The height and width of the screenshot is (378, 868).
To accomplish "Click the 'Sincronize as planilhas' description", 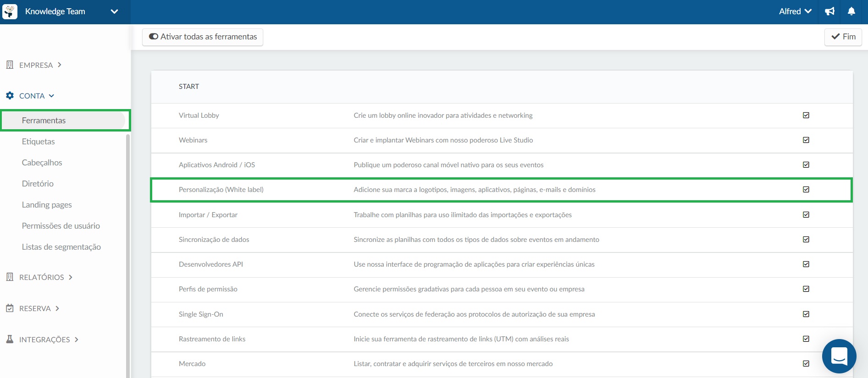I will coord(476,240).
